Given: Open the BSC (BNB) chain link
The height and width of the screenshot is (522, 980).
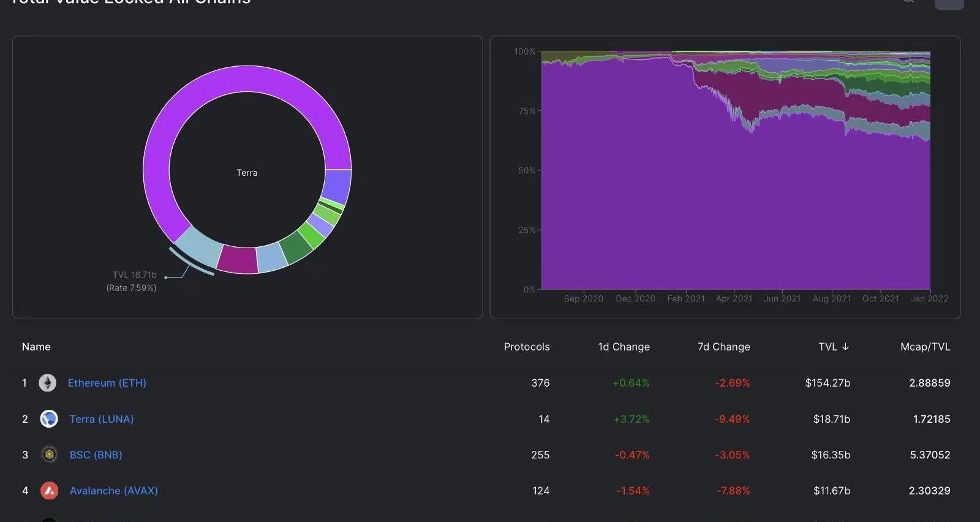Looking at the screenshot, I should coord(96,455).
